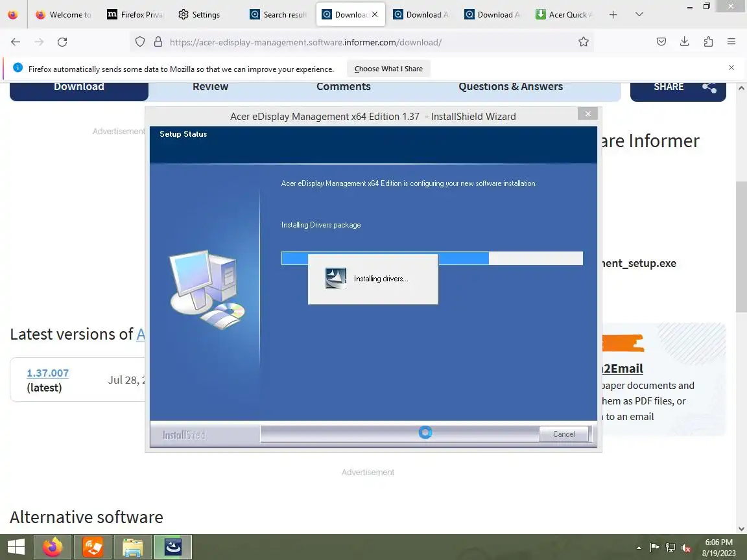
Task: Open the tracking protection shield icon
Action: click(x=139, y=42)
